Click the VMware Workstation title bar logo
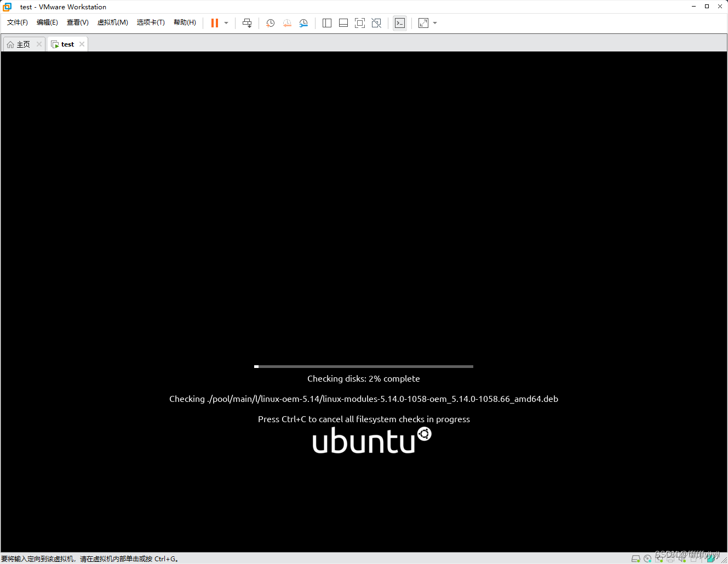The image size is (728, 564). coord(7,7)
